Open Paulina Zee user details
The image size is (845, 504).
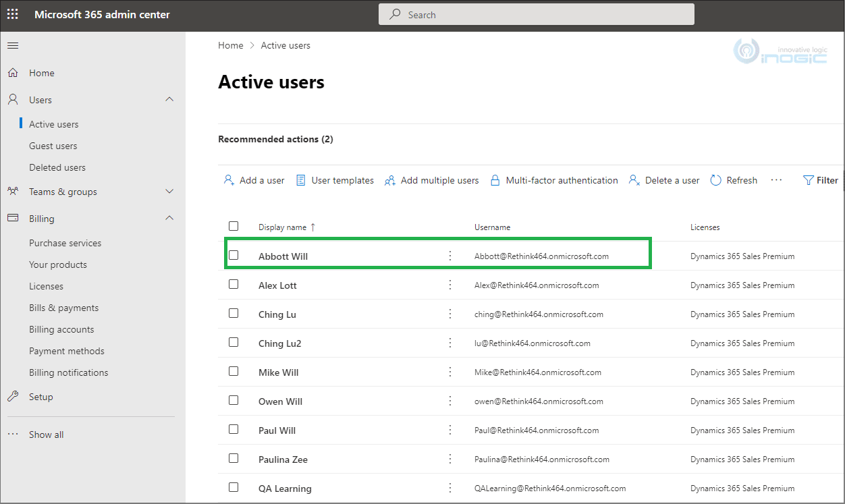[x=283, y=459]
